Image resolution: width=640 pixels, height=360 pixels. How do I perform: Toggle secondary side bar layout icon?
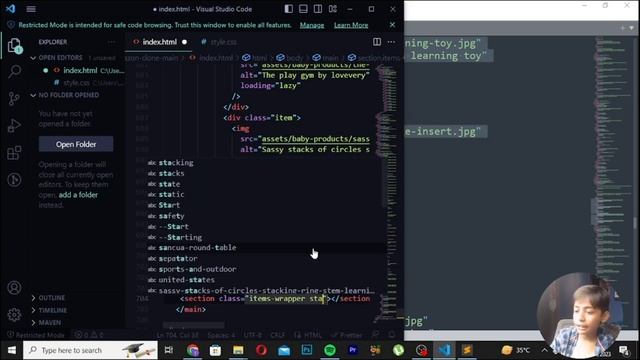(318, 9)
